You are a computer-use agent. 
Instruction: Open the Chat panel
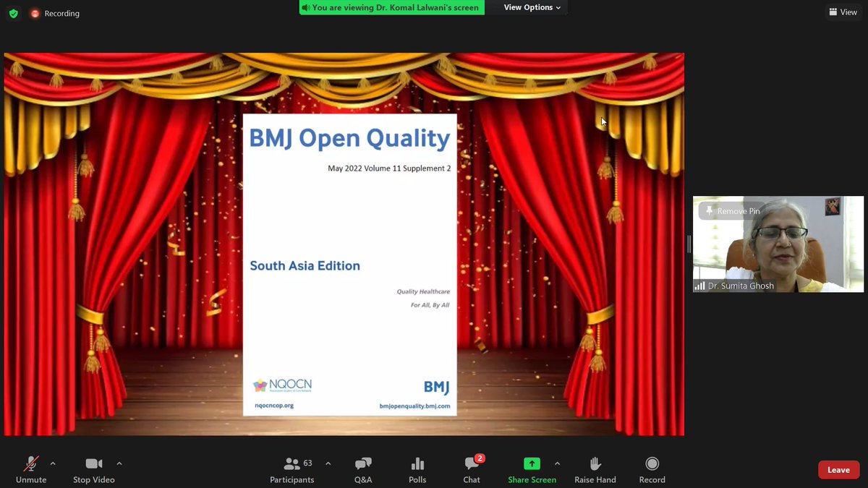tap(472, 469)
